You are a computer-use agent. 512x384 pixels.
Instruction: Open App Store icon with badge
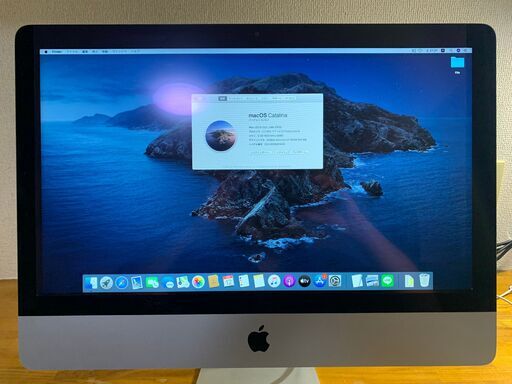(x=320, y=281)
